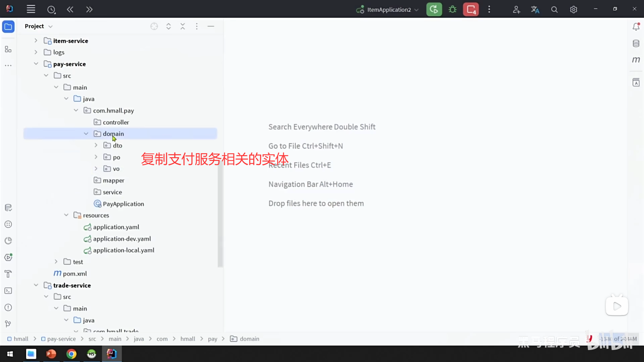Image resolution: width=644 pixels, height=362 pixels.
Task: Expand the dto package
Action: pyautogui.click(x=96, y=145)
